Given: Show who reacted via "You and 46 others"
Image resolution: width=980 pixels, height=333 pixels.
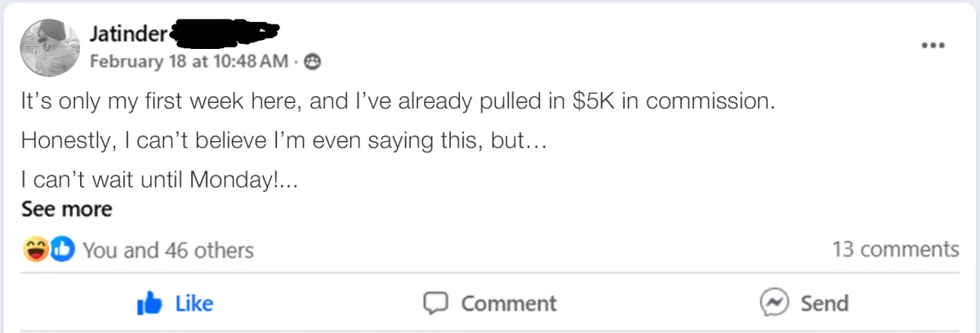Looking at the screenshot, I should click(168, 250).
